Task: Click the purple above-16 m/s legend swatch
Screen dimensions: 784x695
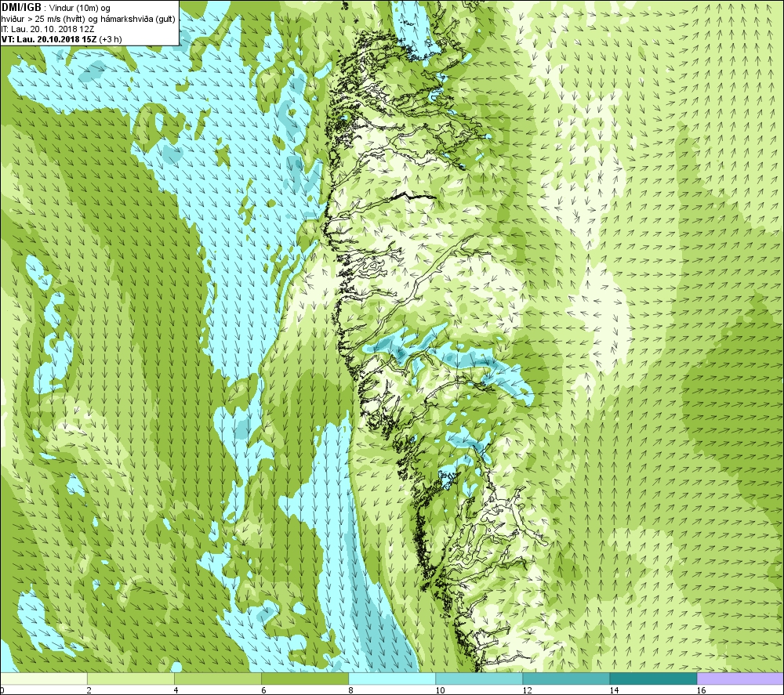Action: 740,679
